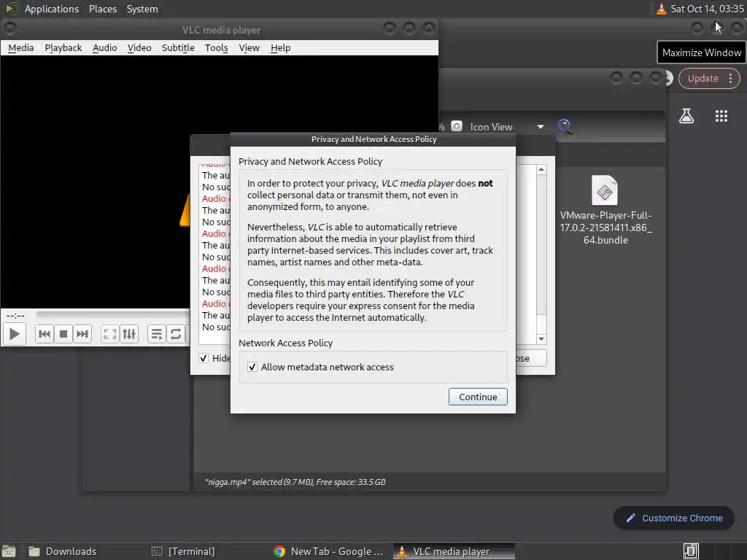Click the workspace switcher icon
The width and height of the screenshot is (747, 560).
pyautogui.click(x=691, y=551)
